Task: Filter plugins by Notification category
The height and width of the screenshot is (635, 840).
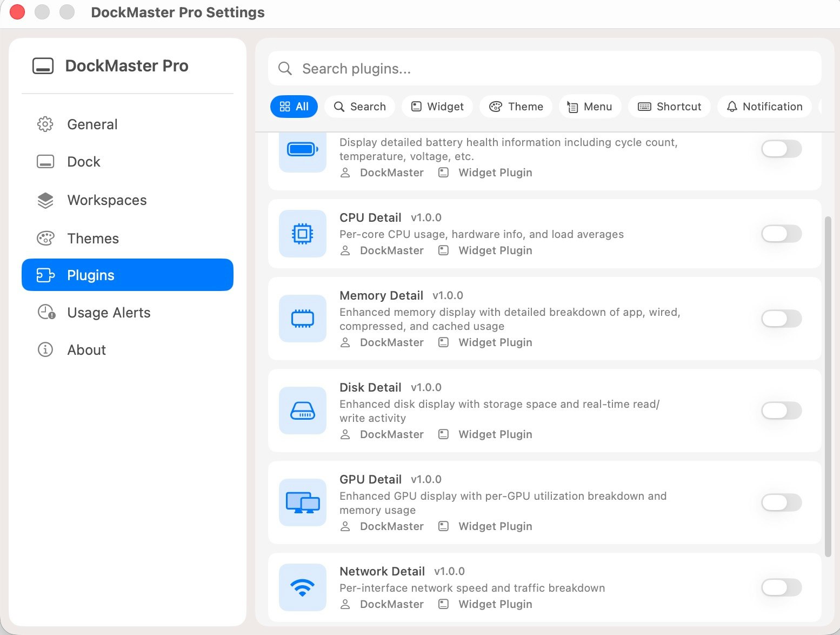Action: [764, 107]
